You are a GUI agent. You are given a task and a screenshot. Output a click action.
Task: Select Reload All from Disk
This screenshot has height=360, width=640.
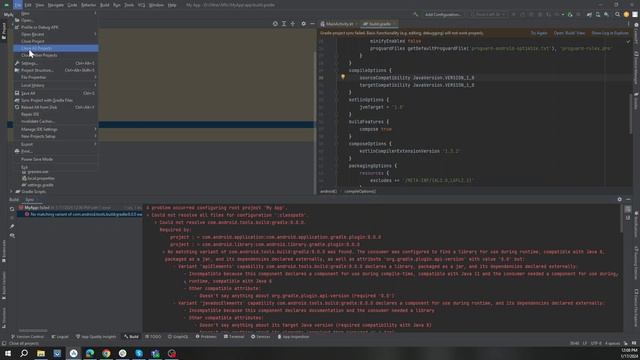point(56,107)
